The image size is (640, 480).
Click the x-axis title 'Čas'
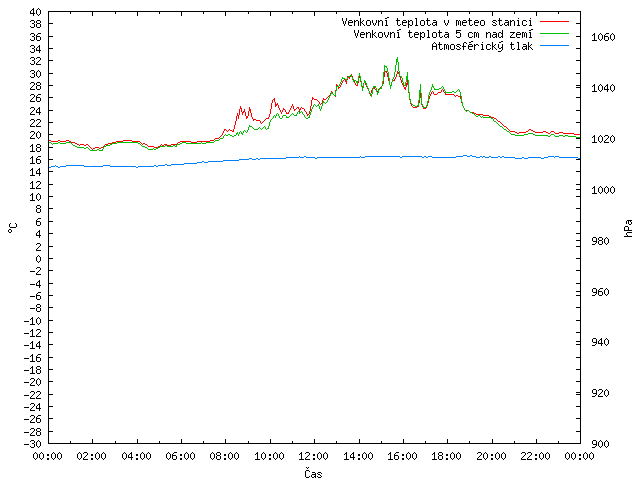pos(313,473)
